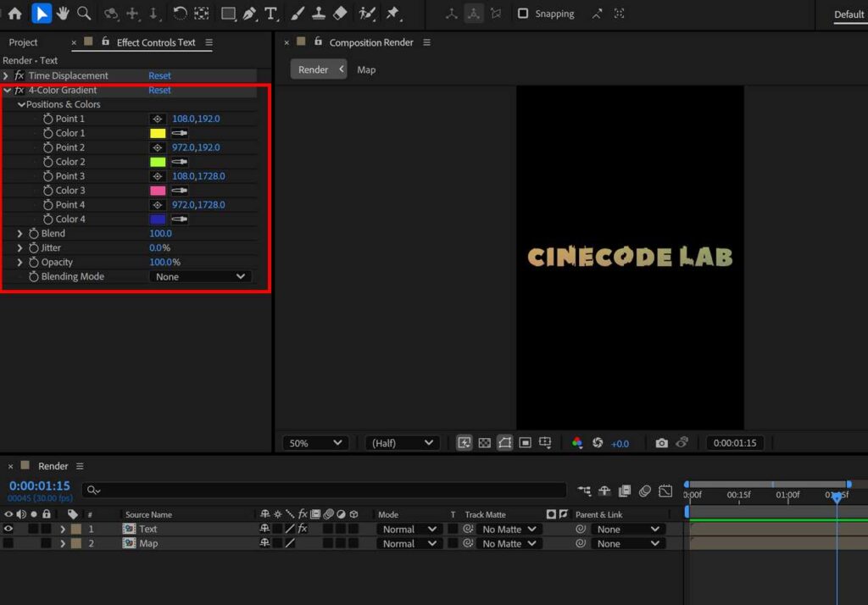The height and width of the screenshot is (605, 868).
Task: Click the Point 1 crosshair position picker
Action: click(x=157, y=119)
